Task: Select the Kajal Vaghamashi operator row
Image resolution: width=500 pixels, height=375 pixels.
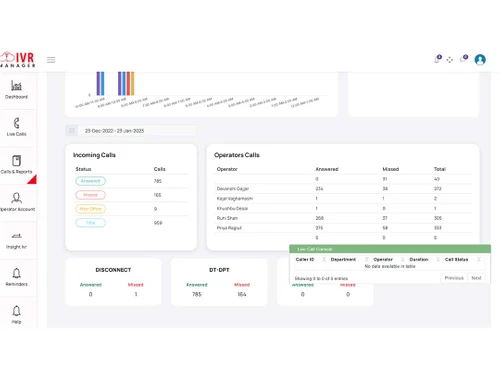Action: (x=343, y=199)
